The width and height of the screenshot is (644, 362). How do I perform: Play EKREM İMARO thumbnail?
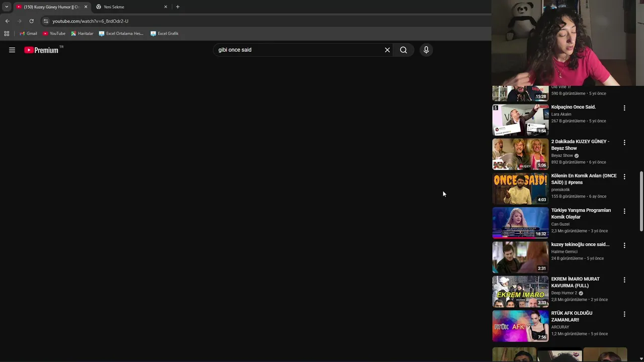[520, 292]
